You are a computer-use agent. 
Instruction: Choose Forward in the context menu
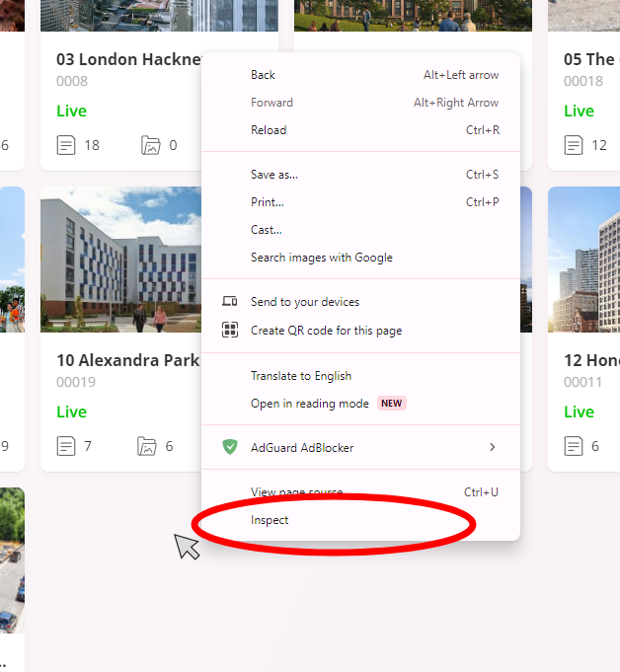pos(360,103)
